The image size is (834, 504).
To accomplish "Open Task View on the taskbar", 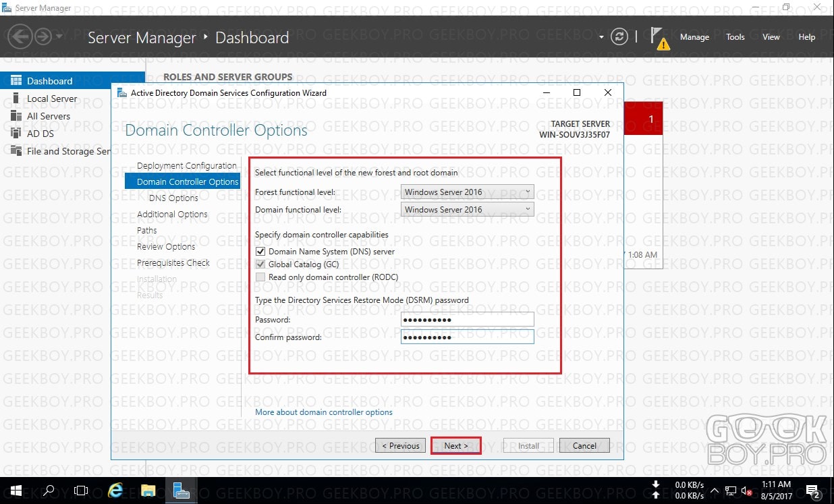I will pos(81,491).
